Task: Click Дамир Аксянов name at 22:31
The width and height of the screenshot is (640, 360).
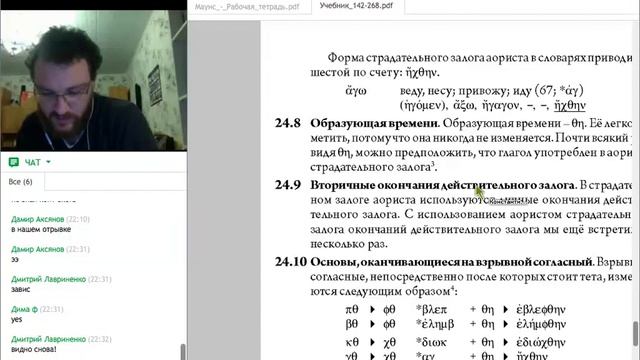Action: tap(38, 249)
